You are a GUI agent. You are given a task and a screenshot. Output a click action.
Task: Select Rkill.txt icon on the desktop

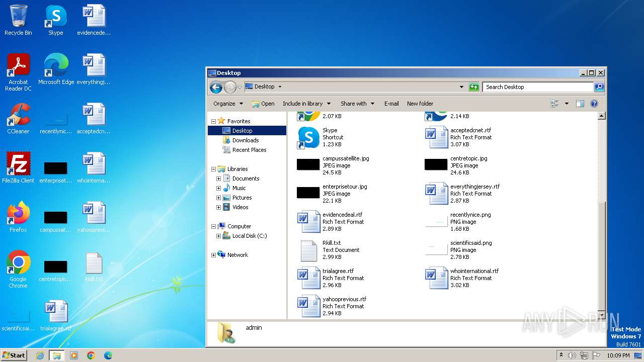pyautogui.click(x=94, y=266)
